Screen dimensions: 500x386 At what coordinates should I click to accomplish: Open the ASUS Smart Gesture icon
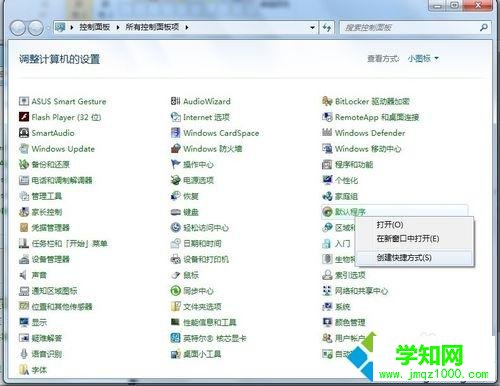coord(24,101)
